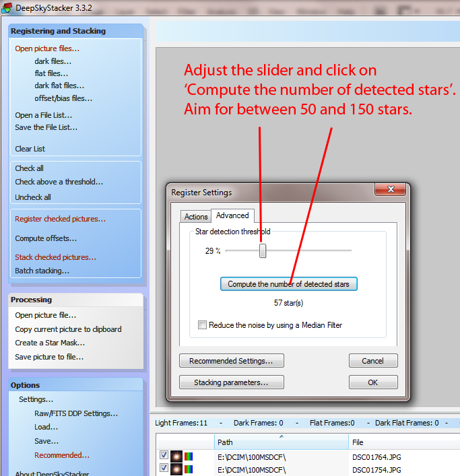This screenshot has height=476, width=460.
Task: Collapse the Processing panel header
Action: point(76,300)
